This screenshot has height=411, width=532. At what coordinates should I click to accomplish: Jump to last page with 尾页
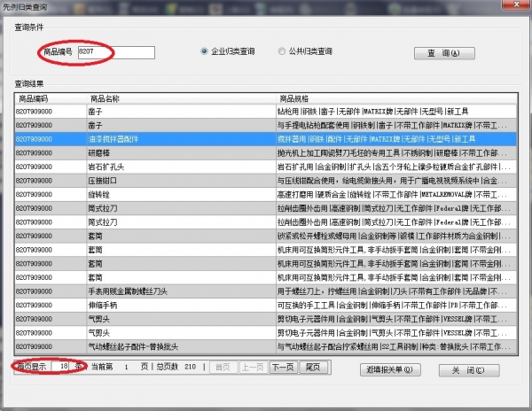(x=312, y=366)
